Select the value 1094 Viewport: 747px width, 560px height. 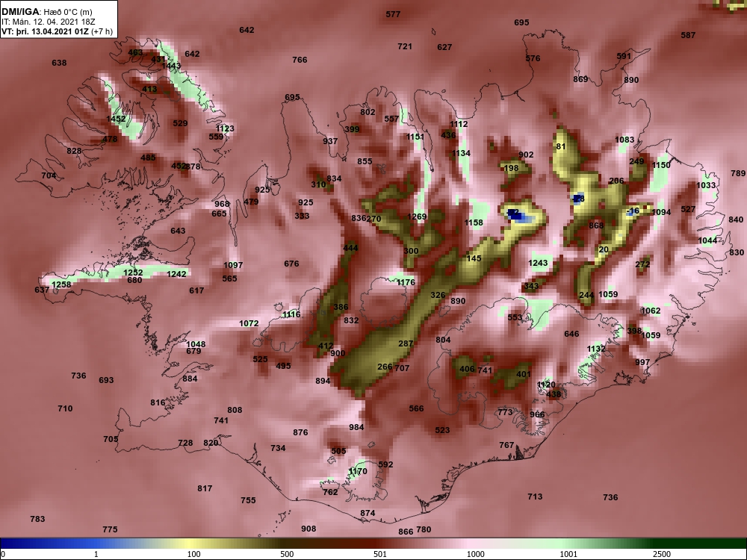coord(661,212)
